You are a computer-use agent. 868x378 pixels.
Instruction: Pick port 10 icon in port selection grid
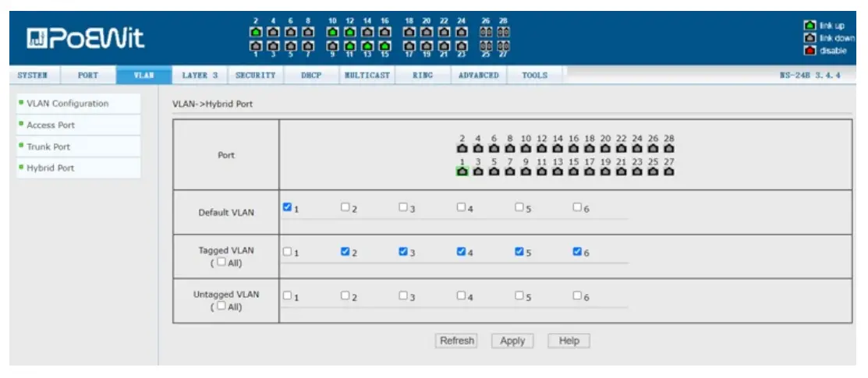click(526, 147)
